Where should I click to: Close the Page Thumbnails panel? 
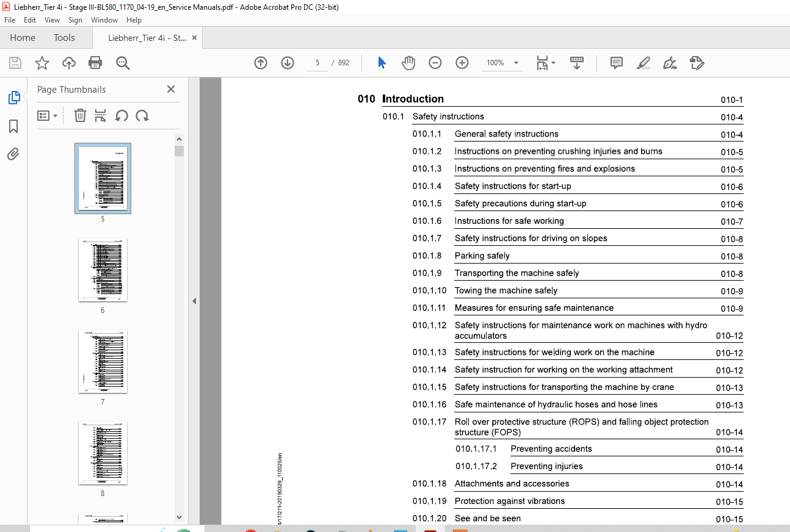pyautogui.click(x=171, y=89)
